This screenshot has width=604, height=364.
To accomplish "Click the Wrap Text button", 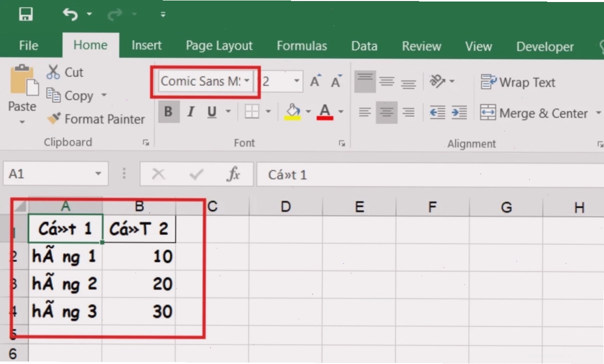I will 518,82.
